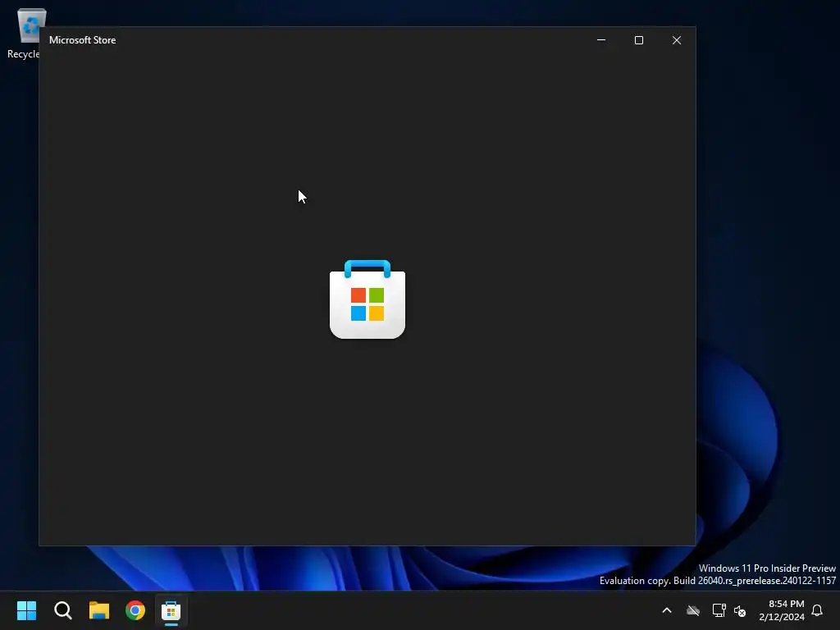The image size is (840, 630).
Task: Open the Windows Start menu
Action: pos(27,610)
